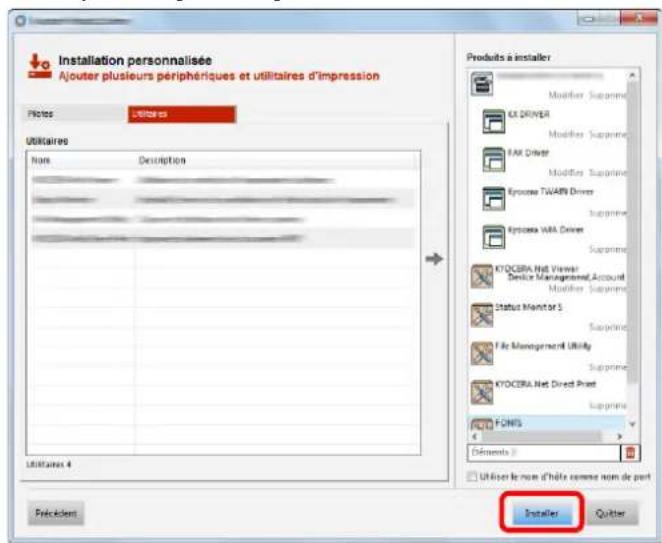Click the FONTS label
Viewport: 662px width, 543px height.
[x=508, y=423]
